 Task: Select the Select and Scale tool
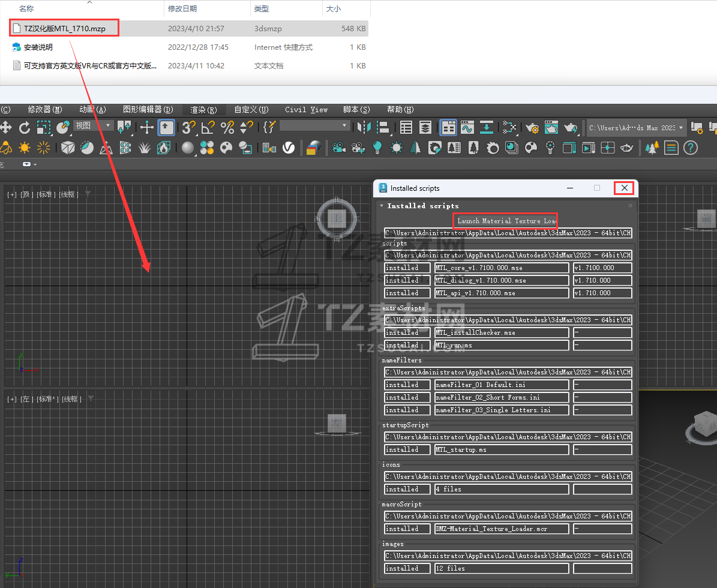(x=44, y=127)
